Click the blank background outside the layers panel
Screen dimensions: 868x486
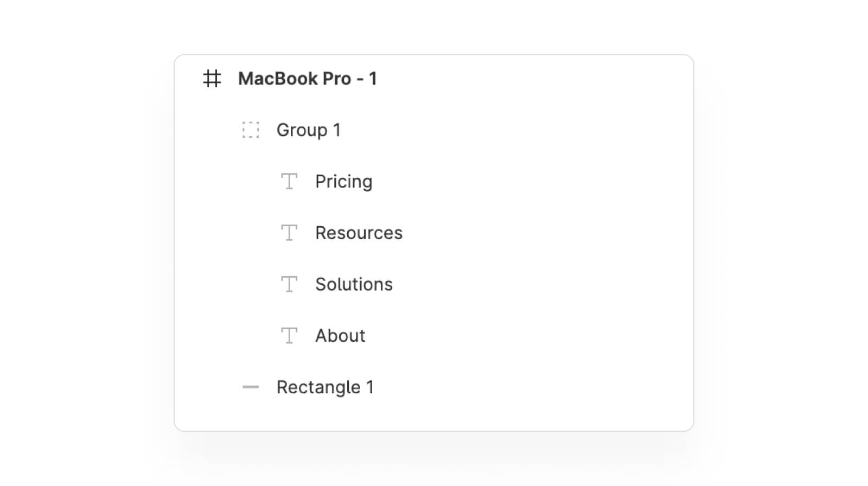pyautogui.click(x=81, y=244)
